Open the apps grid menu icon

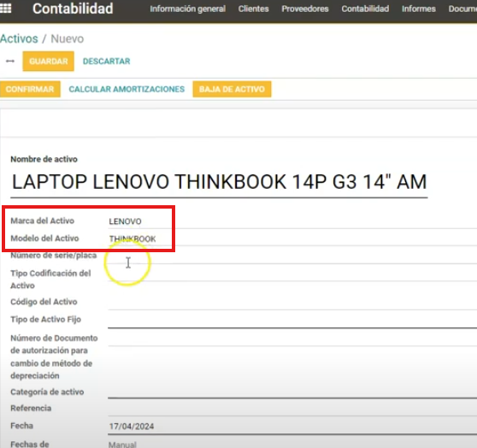pos(5,9)
